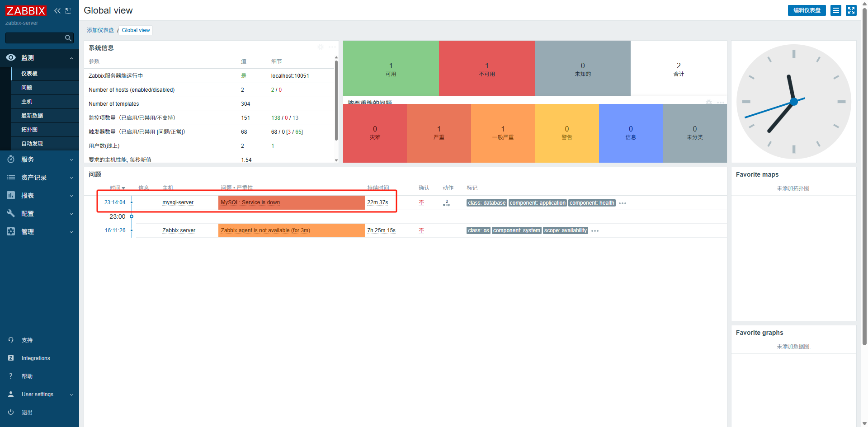Click the chart icon beside 报表
This screenshot has width=868, height=427.
(11, 195)
